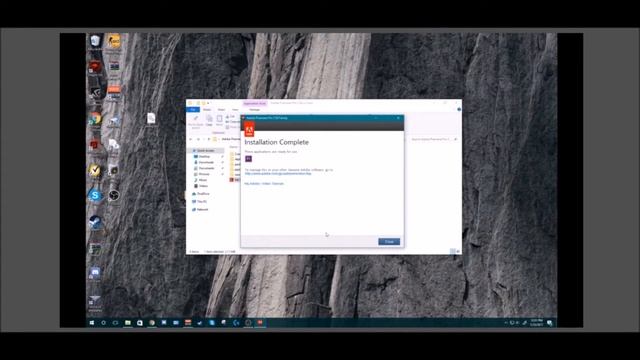Click the red Adobe logo in installer
This screenshot has width=640, height=360.
(249, 130)
